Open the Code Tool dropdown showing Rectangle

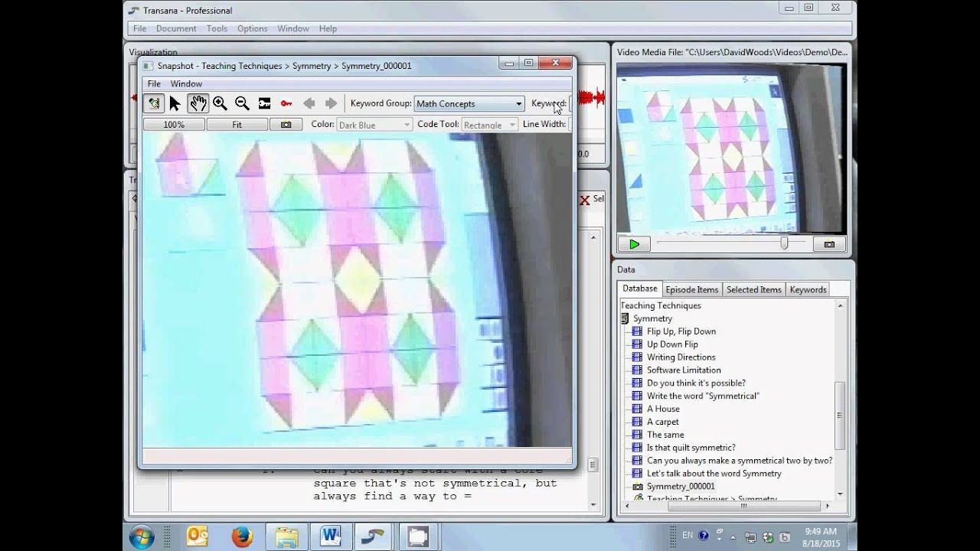click(488, 123)
